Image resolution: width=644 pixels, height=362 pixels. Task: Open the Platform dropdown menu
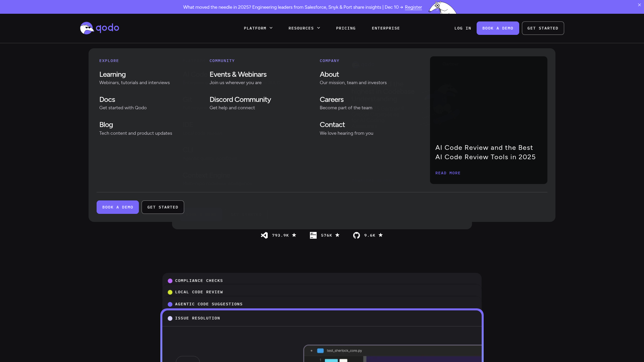click(x=258, y=28)
